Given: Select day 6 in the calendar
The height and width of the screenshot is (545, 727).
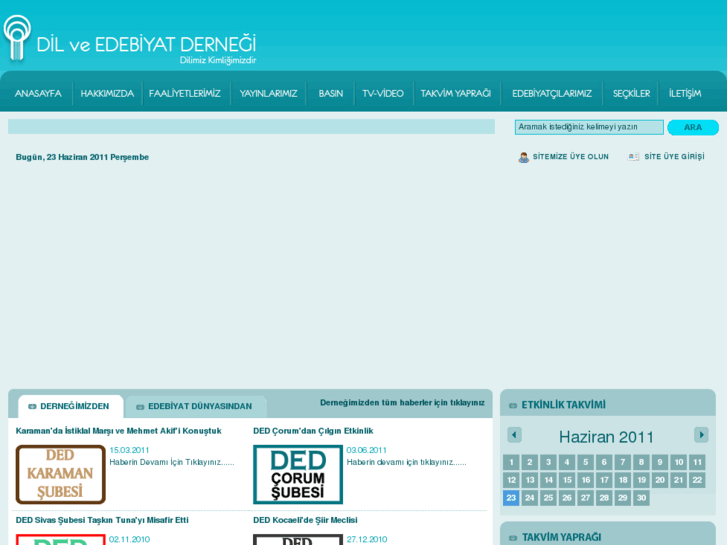Looking at the screenshot, I should (x=604, y=462).
